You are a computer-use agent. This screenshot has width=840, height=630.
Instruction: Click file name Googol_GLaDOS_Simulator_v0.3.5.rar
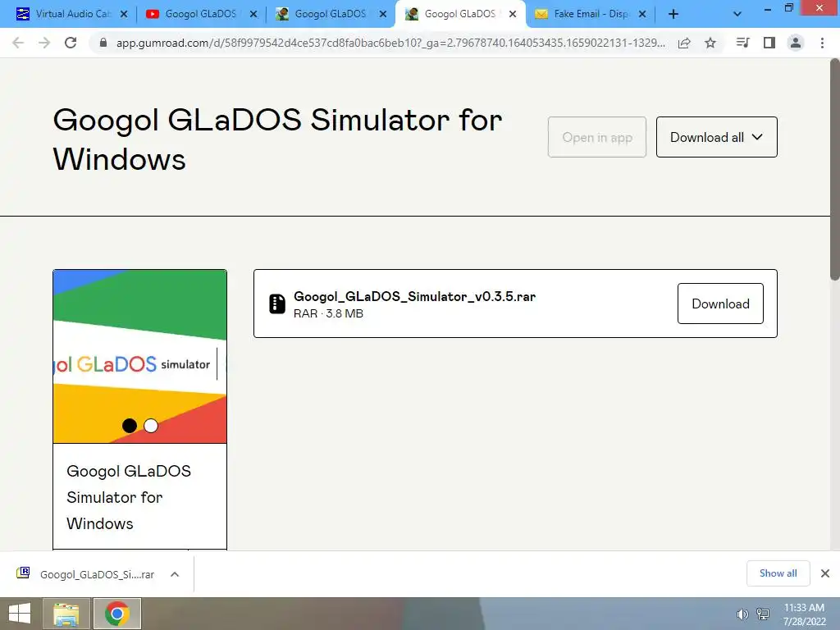click(414, 296)
